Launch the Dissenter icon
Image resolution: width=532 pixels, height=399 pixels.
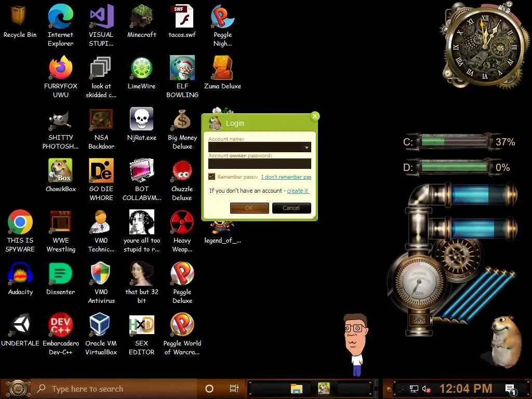[60, 273]
